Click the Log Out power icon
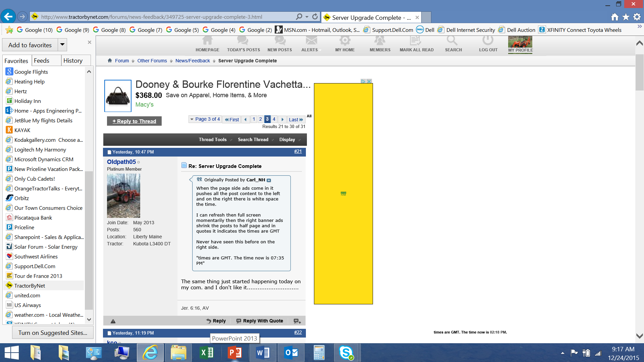This screenshot has width=644, height=362. (488, 41)
